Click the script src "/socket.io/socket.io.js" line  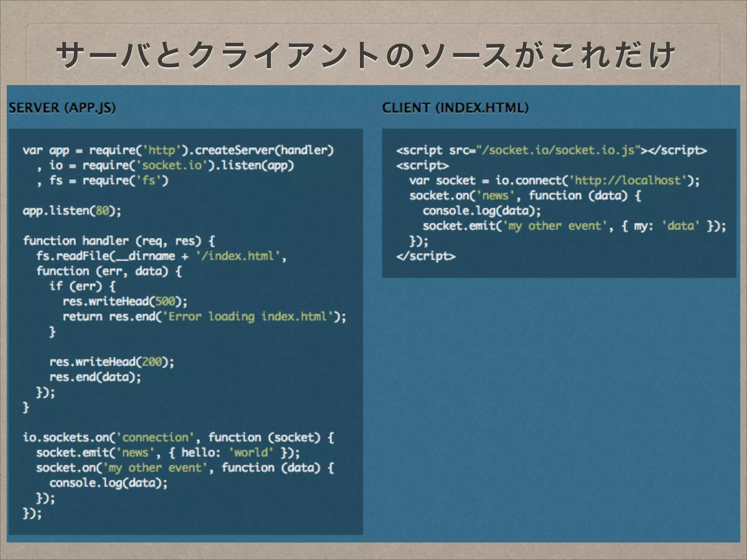pyautogui.click(x=551, y=150)
